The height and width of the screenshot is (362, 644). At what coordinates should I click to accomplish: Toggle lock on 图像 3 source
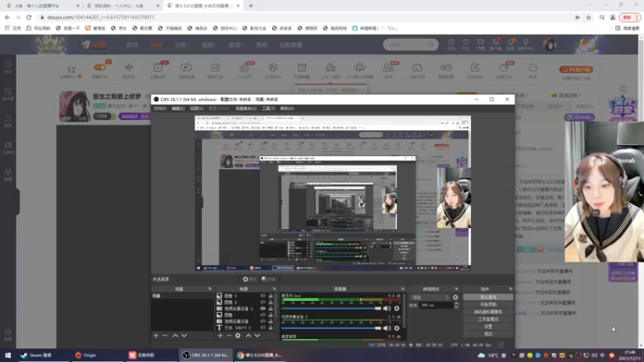pyautogui.click(x=270, y=295)
